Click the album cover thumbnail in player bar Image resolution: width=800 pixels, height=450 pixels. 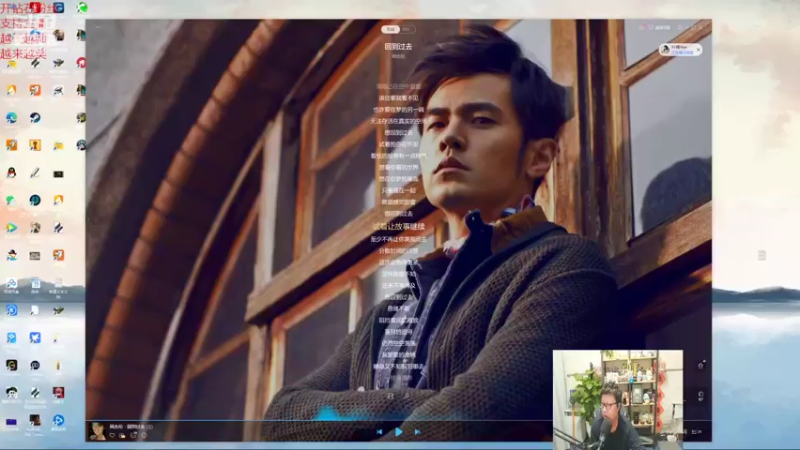pyautogui.click(x=97, y=431)
